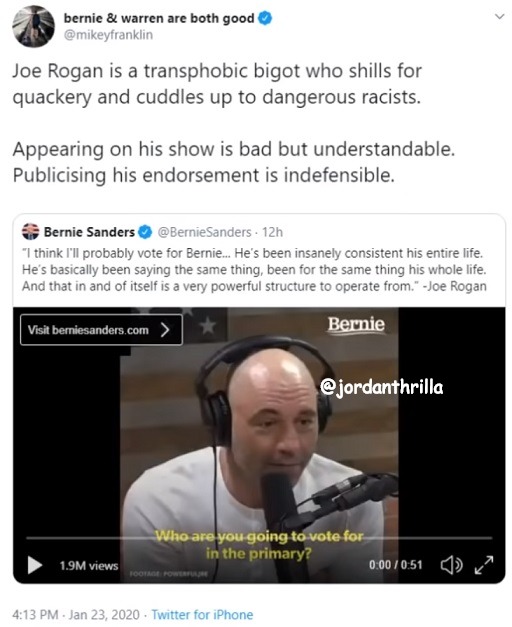Screen dimensions: 512x627
Task: Click the 12h timestamp of quoted tweet
Action: 272,232
